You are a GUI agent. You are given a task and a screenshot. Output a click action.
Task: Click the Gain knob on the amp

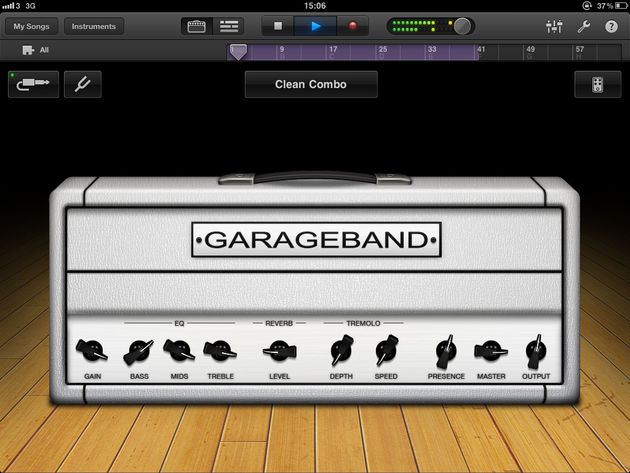(x=91, y=351)
